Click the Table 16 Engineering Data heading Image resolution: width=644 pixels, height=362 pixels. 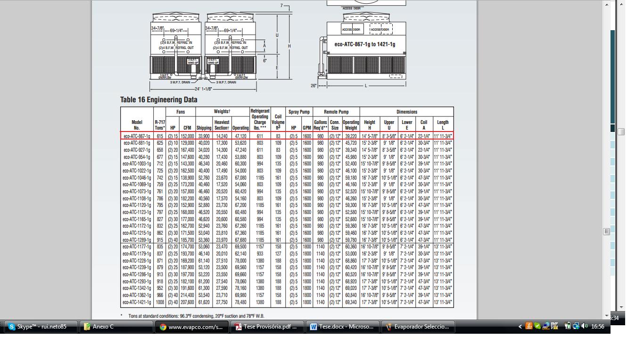(x=158, y=100)
